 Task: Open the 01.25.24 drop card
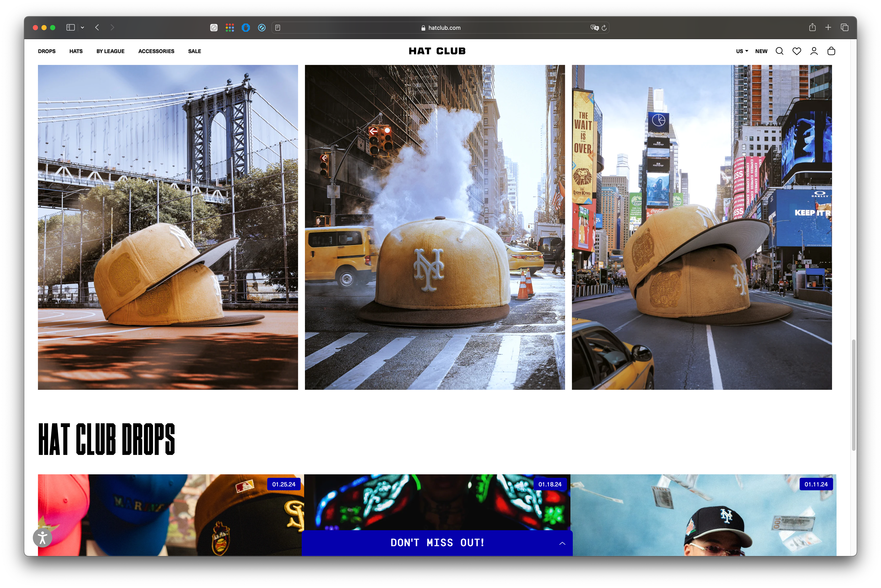click(171, 515)
